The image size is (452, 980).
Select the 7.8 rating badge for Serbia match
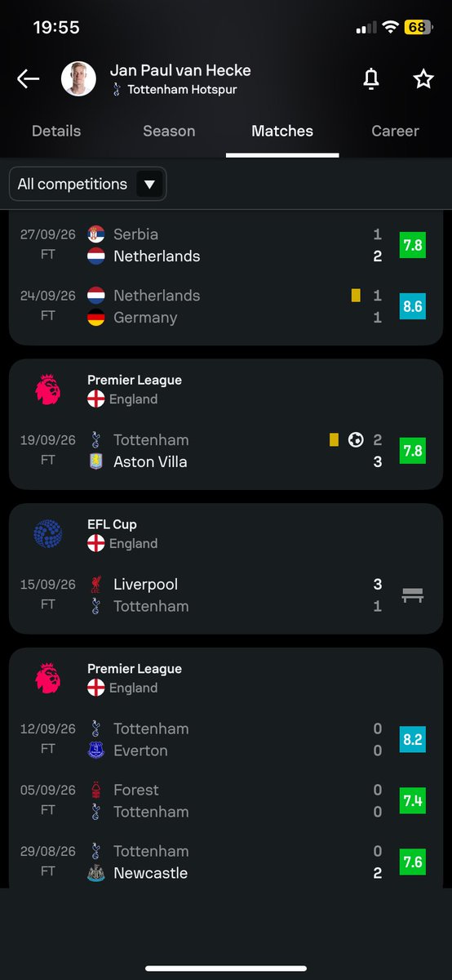(412, 245)
